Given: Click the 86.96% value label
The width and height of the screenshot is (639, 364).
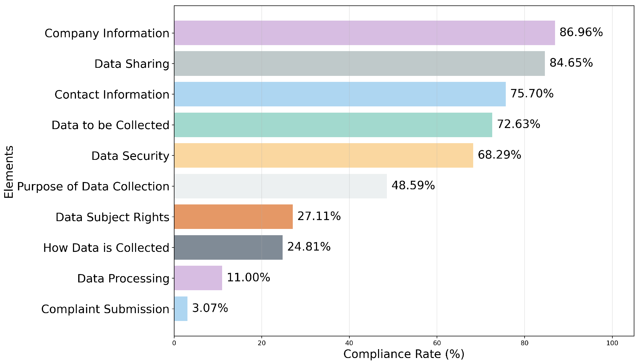Looking at the screenshot, I should coord(581,32).
